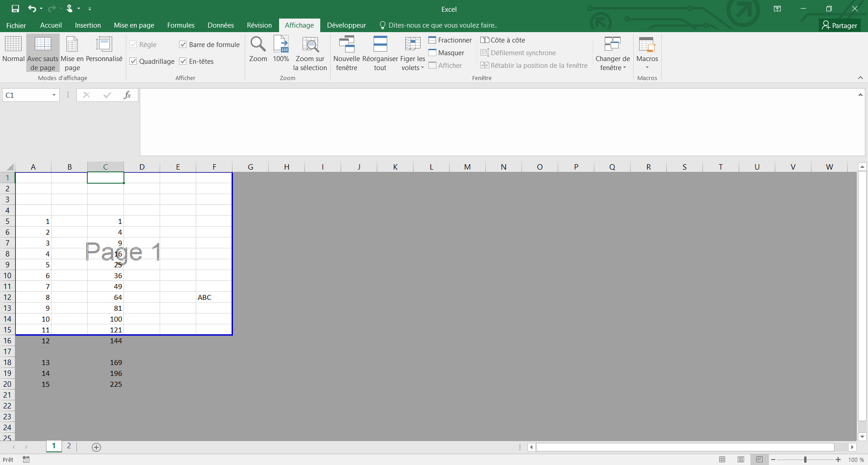Select the cell containing ABC
The width and height of the screenshot is (868, 465).
coord(214,297)
